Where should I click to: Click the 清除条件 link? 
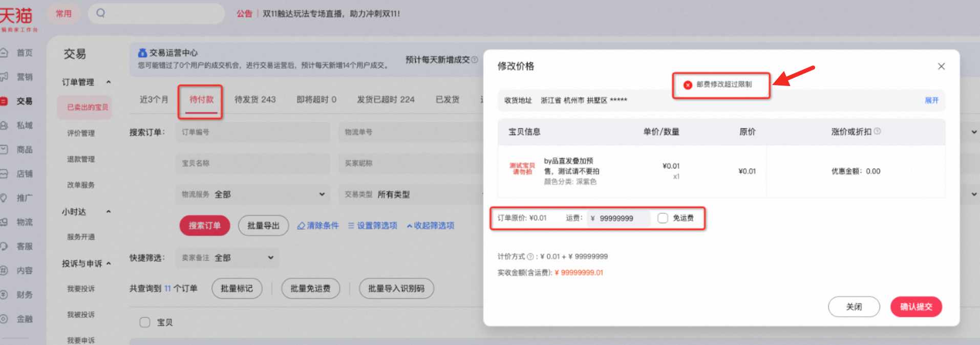tap(318, 226)
